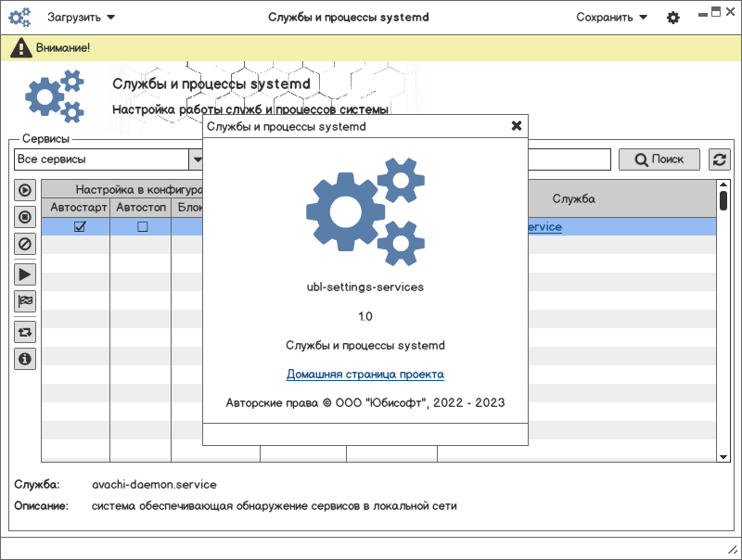Image resolution: width=742 pixels, height=560 pixels.
Task: Open the Загрузить dropdown menu
Action: (82, 18)
